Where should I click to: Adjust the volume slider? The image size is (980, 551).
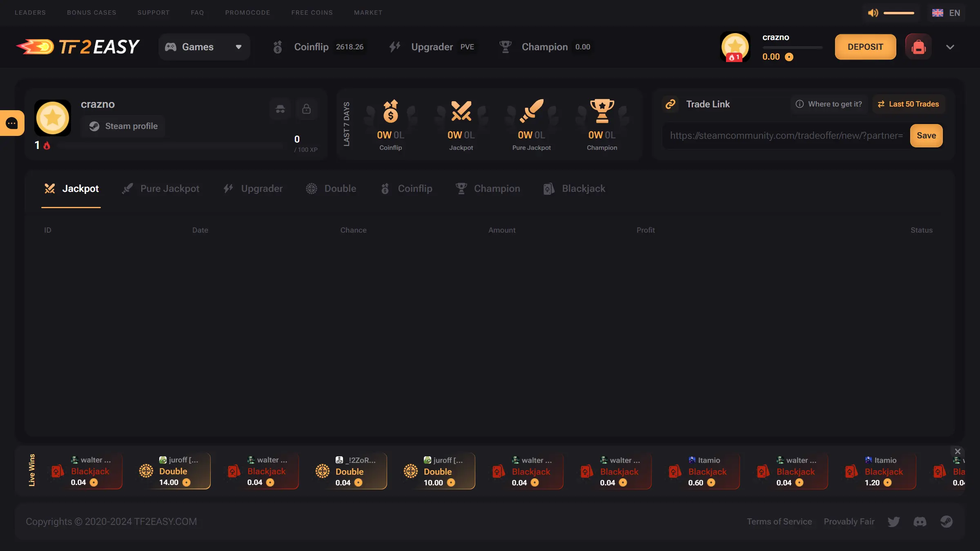[899, 13]
